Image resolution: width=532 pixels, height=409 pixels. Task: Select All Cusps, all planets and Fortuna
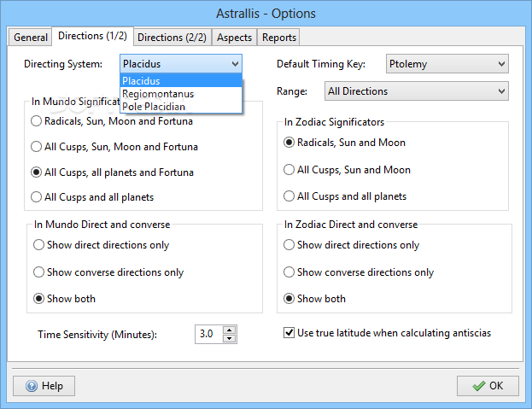[113, 172]
